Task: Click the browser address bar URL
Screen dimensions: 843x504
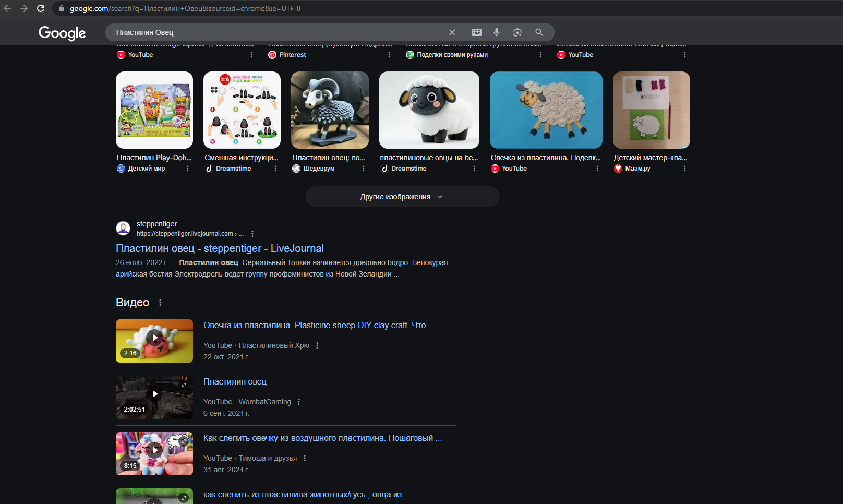Action: pos(185,8)
